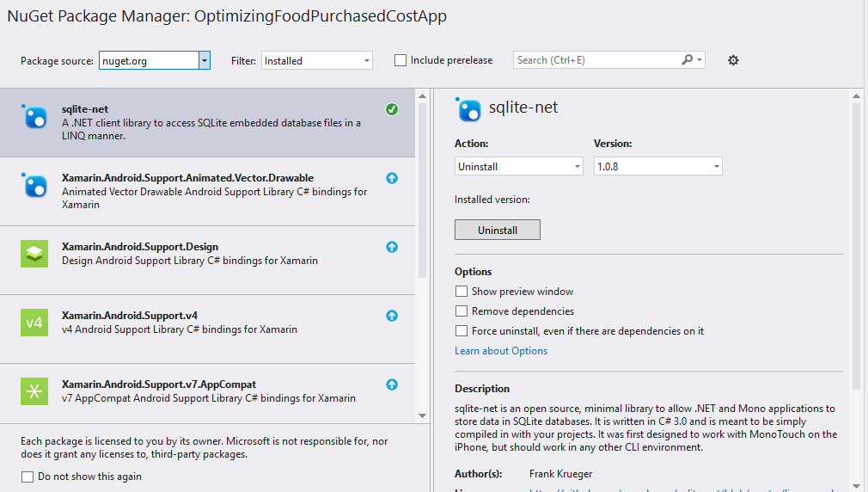
Task: Select Xamarin.Android.Support.v4 package
Action: (208, 329)
